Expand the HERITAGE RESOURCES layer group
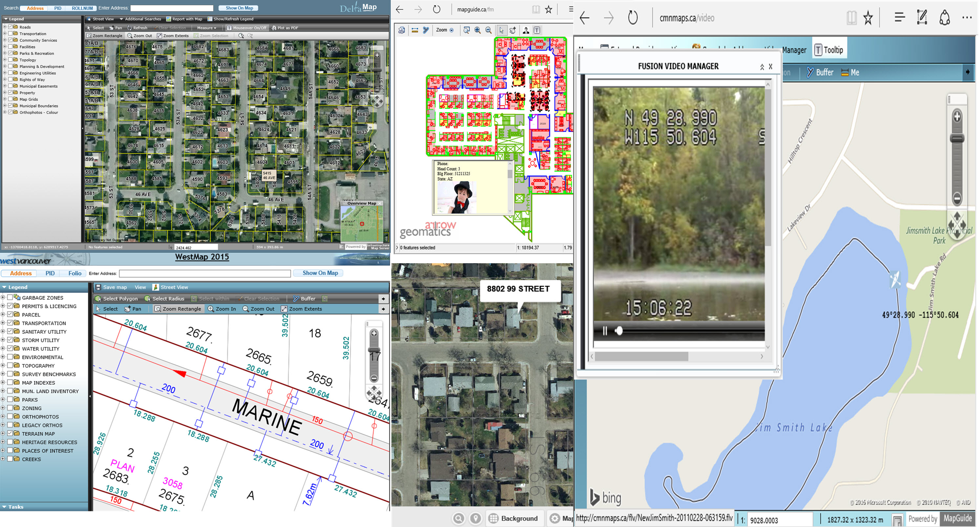Viewport: 980px width, 527px height. (x=3, y=442)
